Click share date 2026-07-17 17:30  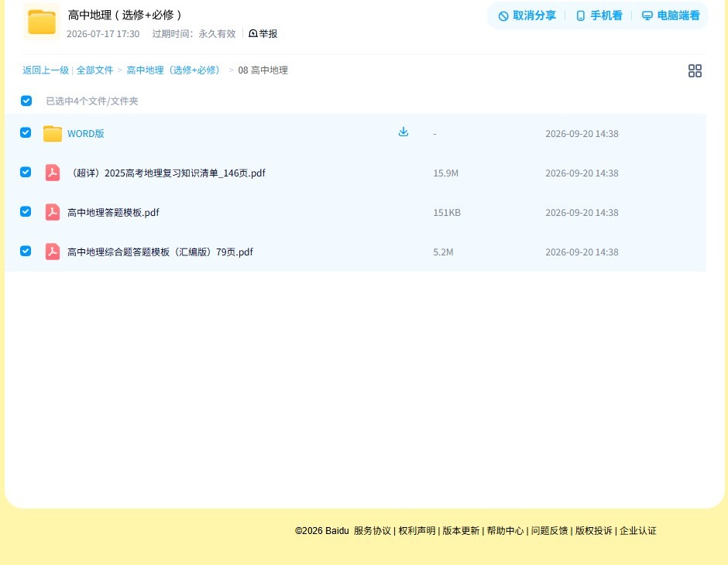tap(103, 34)
